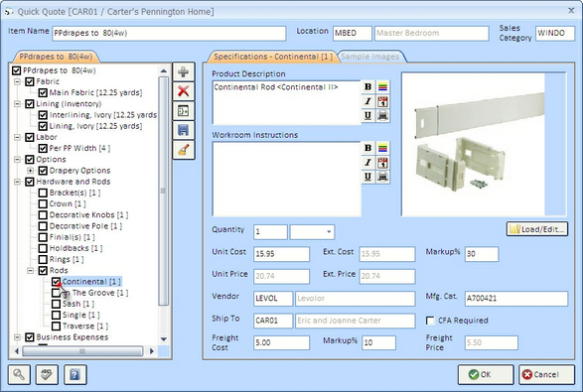583x392 pixels.
Task: Collapse the Options tree node
Action: 17,160
